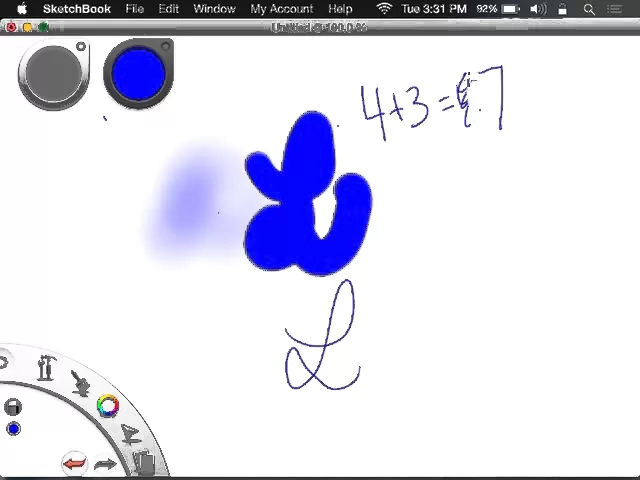Open the brush selection lagoon icon

tap(80, 383)
